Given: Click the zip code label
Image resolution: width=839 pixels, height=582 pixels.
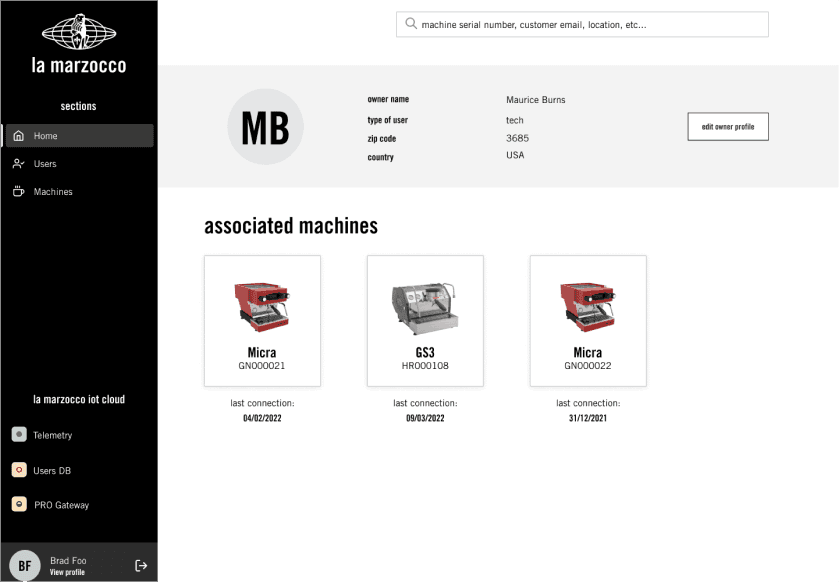Looking at the screenshot, I should 382,139.
